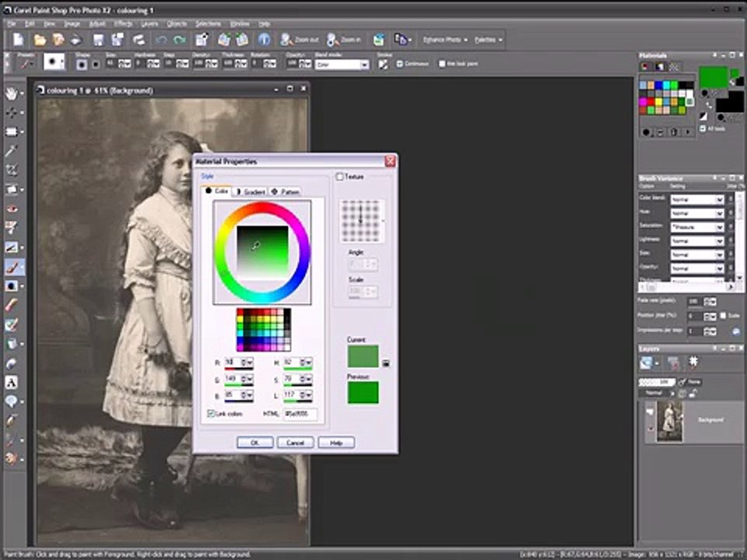
Task: Click the HTML color code field
Action: pyautogui.click(x=300, y=414)
